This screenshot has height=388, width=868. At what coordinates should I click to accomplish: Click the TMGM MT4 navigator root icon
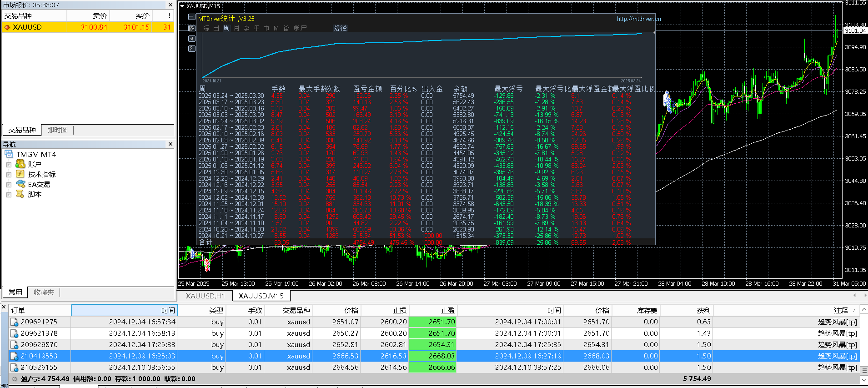pyautogui.click(x=9, y=154)
